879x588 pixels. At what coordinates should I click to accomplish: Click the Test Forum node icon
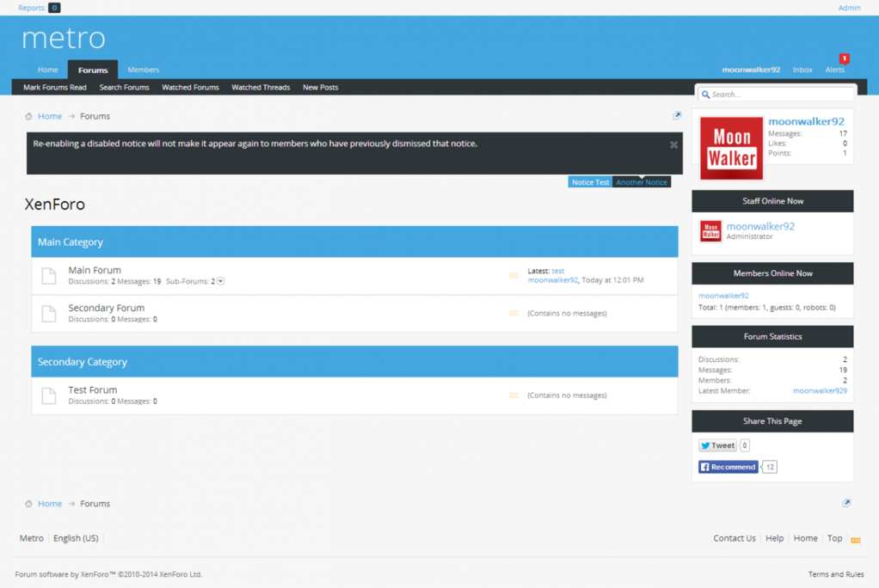pyautogui.click(x=49, y=395)
